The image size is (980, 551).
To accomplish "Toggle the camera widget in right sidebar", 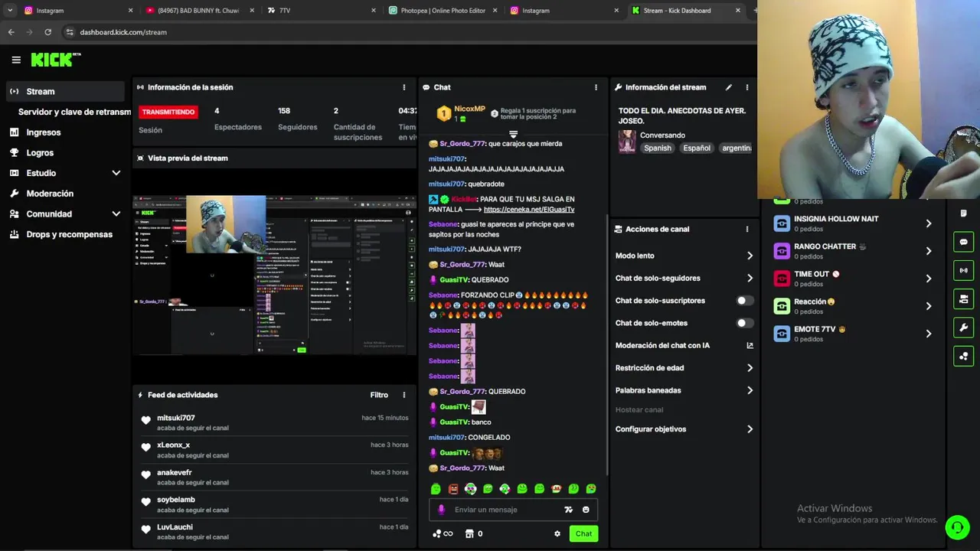I will (x=964, y=298).
